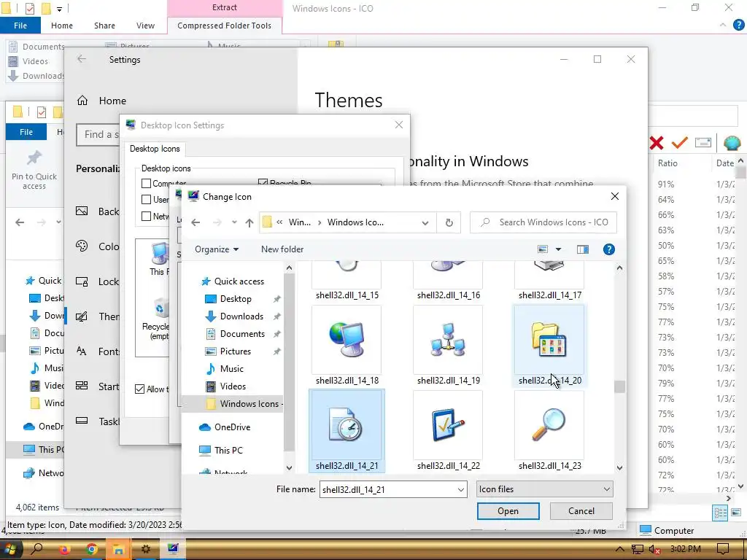Switch to the Desktop Icons tab

click(x=155, y=149)
